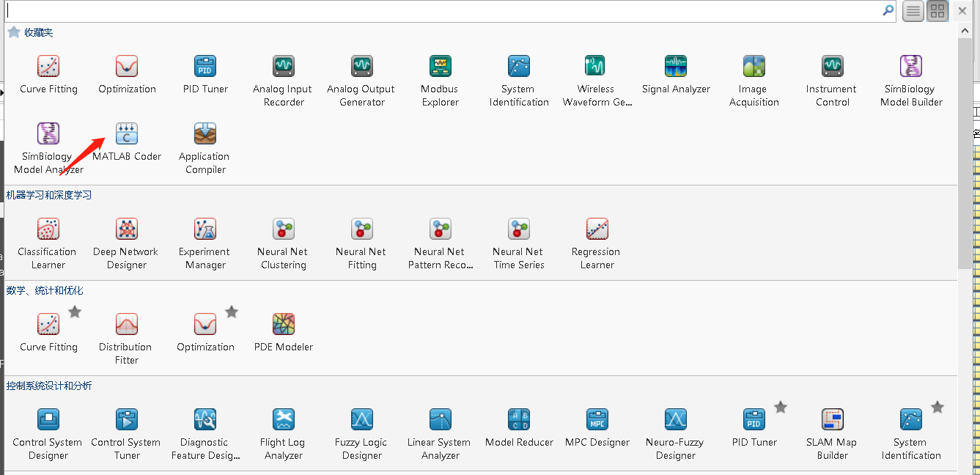Screen dimensions: 980x475
Task: Click the 收藏夹 section header
Action: click(x=39, y=32)
